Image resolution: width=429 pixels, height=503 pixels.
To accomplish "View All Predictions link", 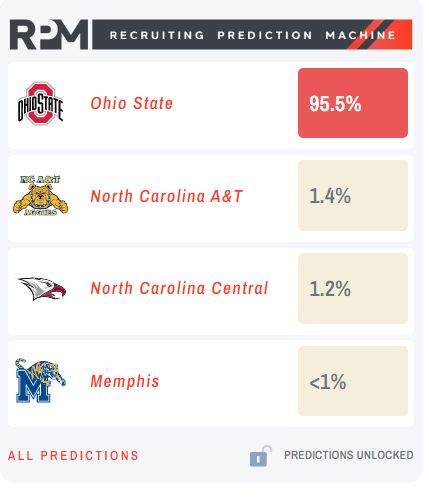I will coord(73,456).
